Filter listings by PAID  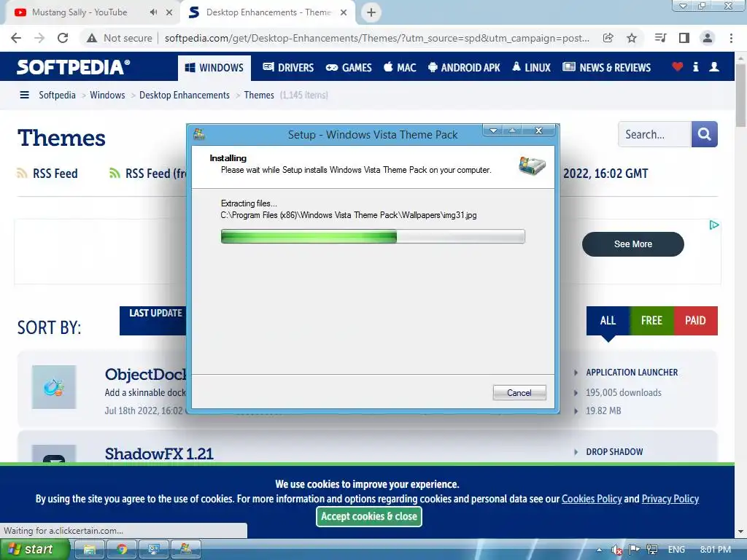click(695, 321)
